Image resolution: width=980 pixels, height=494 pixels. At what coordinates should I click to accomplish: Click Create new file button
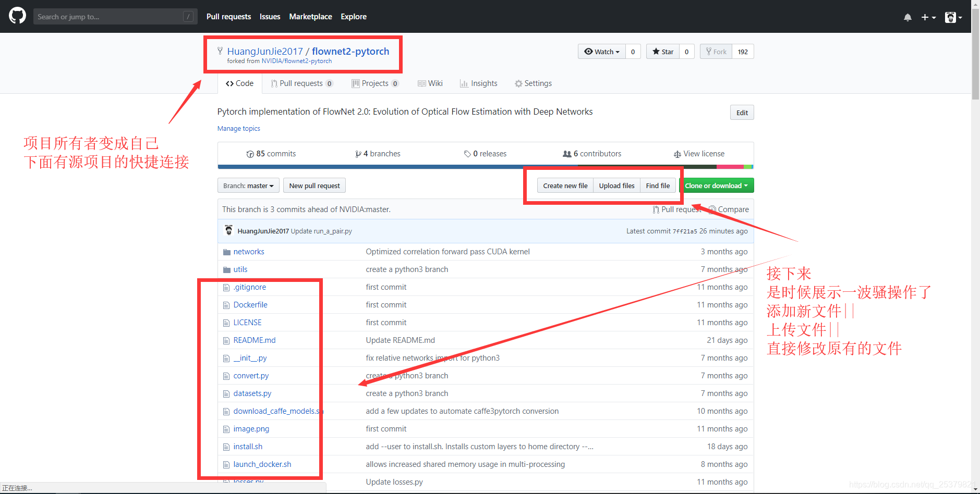tap(565, 186)
